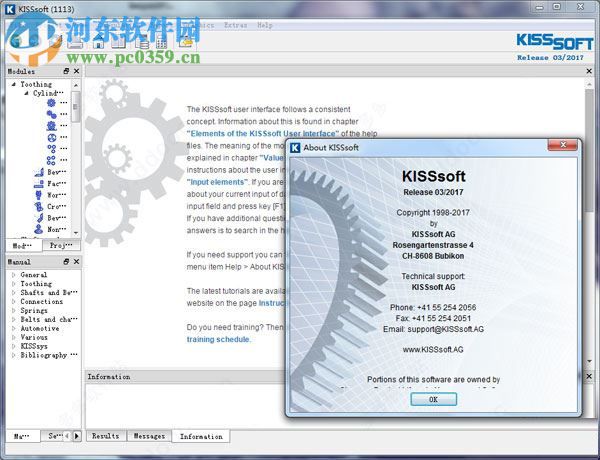The image size is (600, 460).
Task: Open the Cro… crossed helical module icon
Action: pos(39,207)
